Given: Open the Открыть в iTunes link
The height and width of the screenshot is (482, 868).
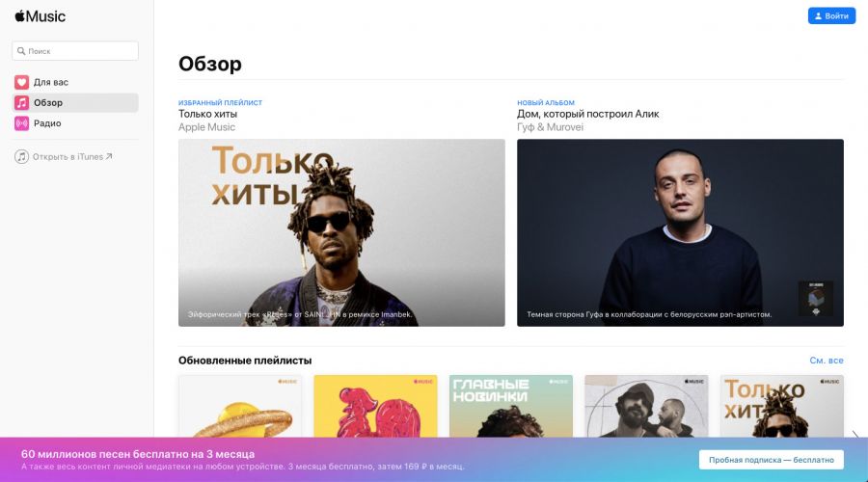Looking at the screenshot, I should [x=72, y=156].
